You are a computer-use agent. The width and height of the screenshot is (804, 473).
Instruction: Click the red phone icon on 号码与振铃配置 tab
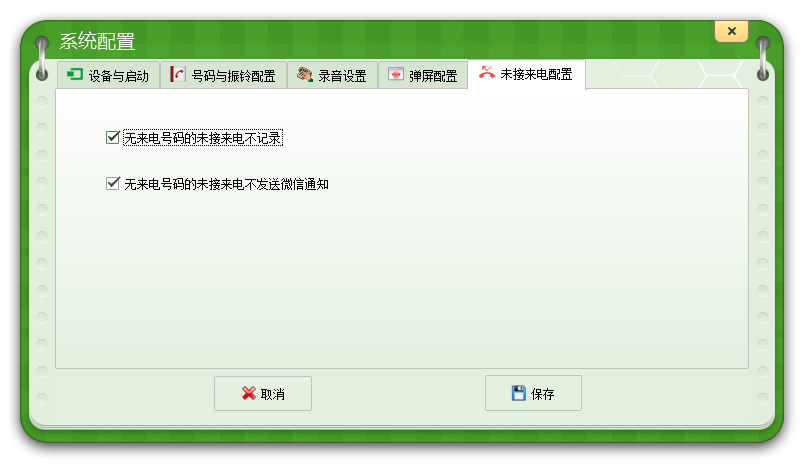(178, 75)
